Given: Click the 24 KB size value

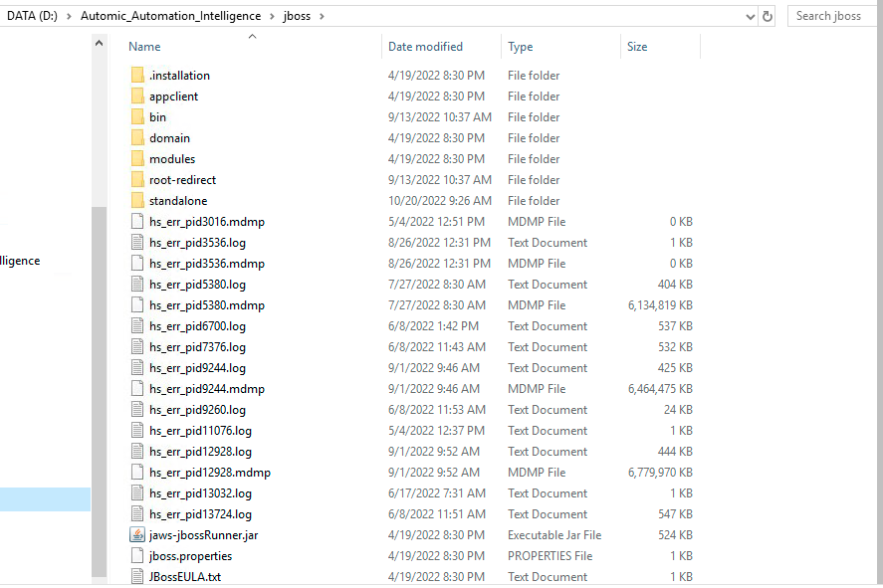Looking at the screenshot, I should click(678, 410).
